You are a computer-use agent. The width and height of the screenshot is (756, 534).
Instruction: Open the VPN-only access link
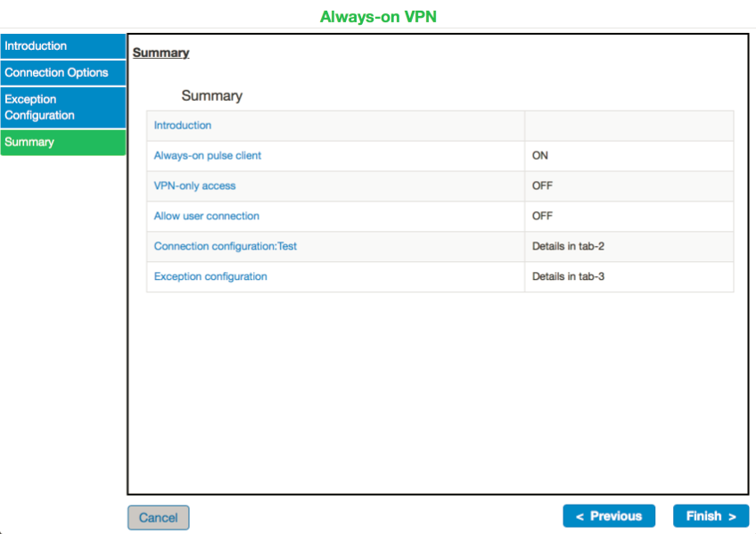point(194,186)
